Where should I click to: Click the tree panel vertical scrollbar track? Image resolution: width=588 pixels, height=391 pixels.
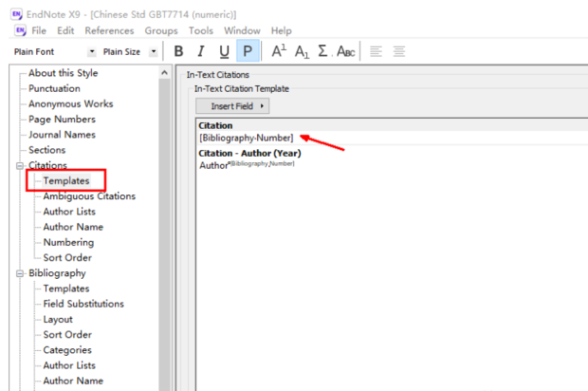click(164, 234)
